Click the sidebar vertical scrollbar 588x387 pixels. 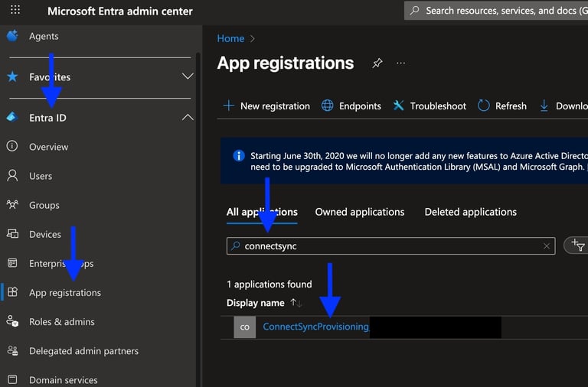click(x=198, y=220)
